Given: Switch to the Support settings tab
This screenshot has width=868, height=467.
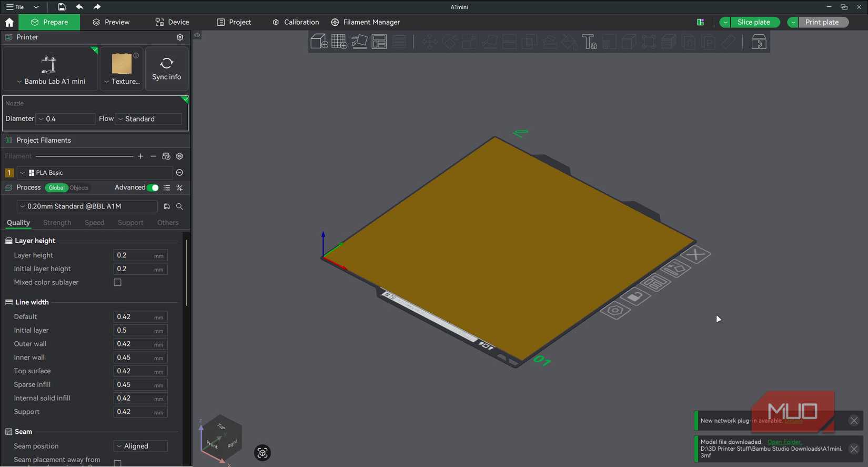Looking at the screenshot, I should point(130,223).
